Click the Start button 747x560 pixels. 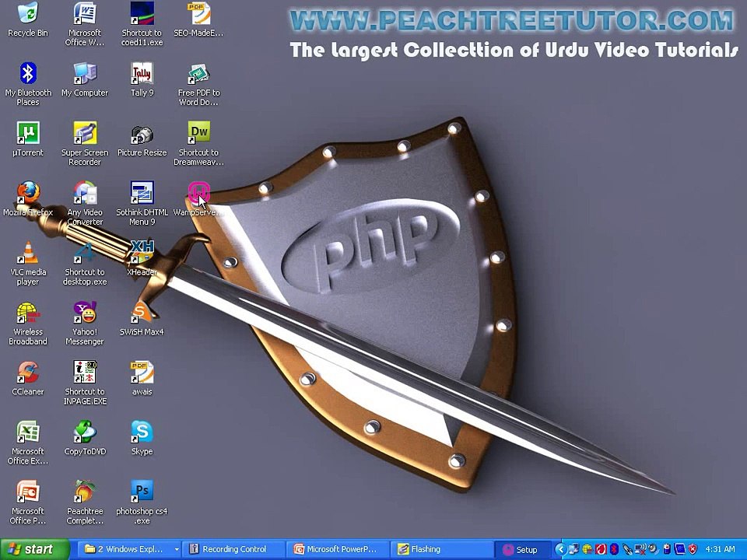point(34,549)
